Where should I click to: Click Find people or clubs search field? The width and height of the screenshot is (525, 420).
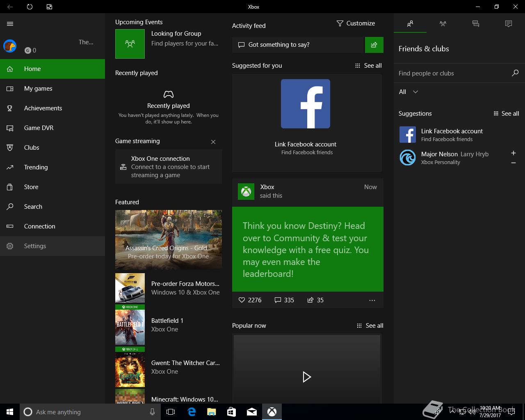[x=451, y=73]
